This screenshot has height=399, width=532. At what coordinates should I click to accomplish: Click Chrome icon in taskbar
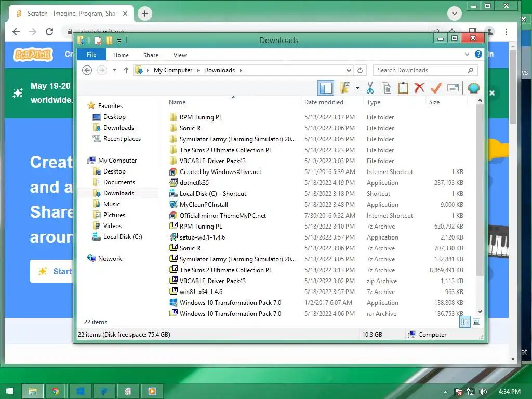(56, 391)
